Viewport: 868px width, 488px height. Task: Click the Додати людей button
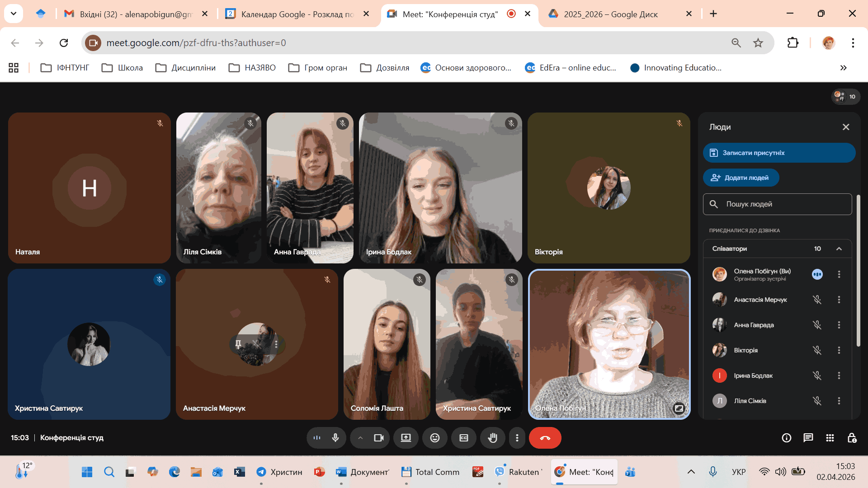741,178
